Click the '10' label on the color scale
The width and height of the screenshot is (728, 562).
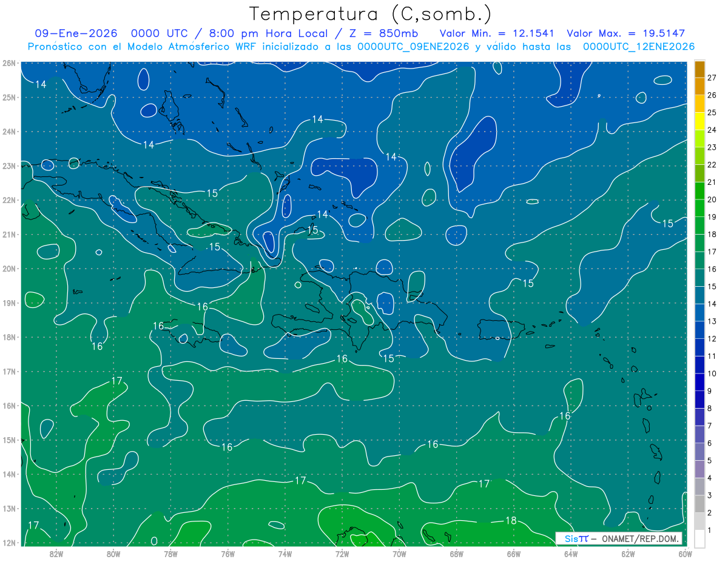(x=712, y=373)
